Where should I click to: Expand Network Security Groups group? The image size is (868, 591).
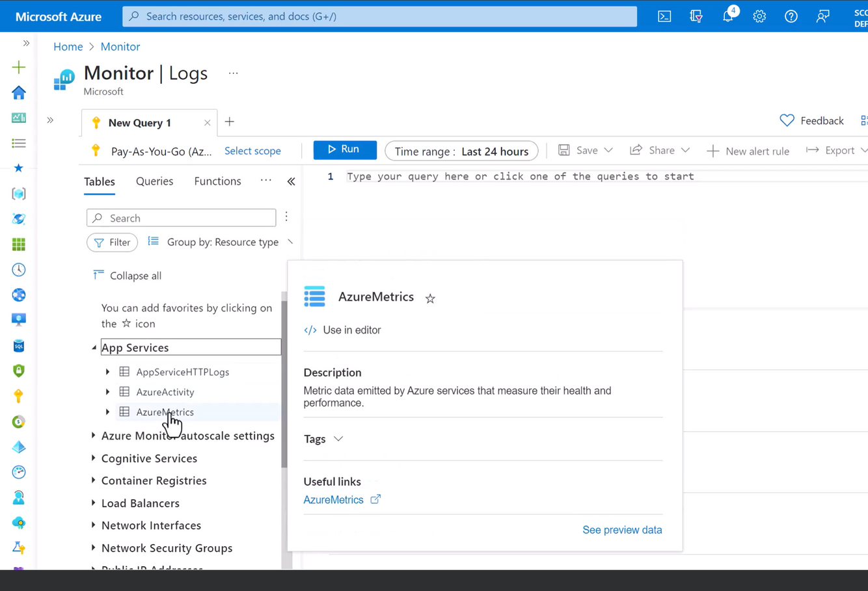click(94, 548)
